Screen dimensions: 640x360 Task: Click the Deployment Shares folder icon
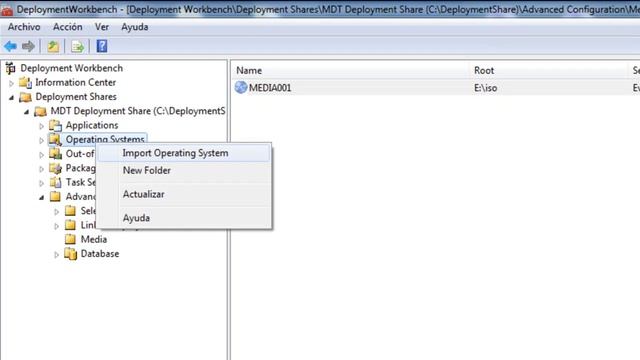[x=25, y=97]
